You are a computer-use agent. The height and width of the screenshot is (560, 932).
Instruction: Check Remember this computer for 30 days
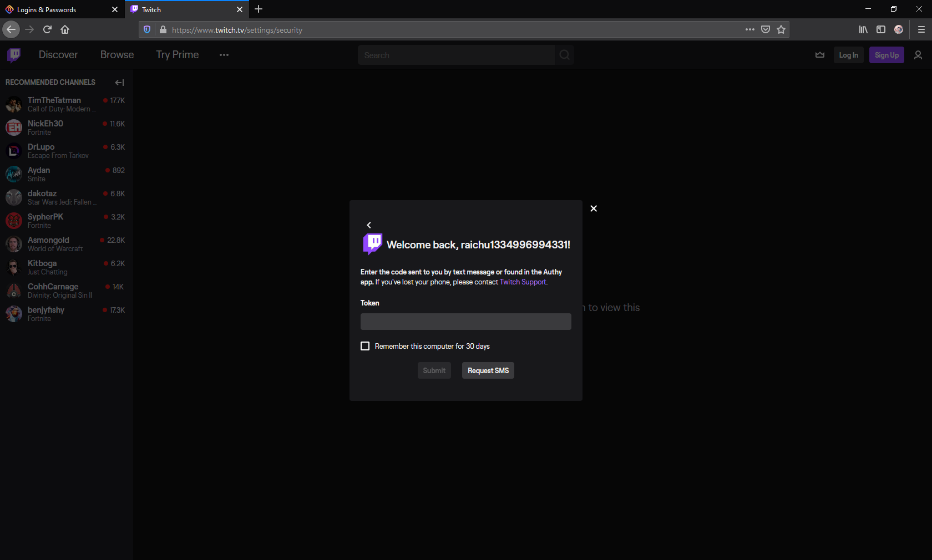pos(365,346)
